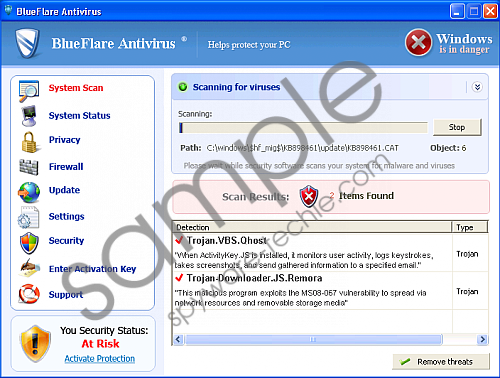This screenshot has width=500, height=378.
Task: Click the System Status computer icon
Action: (x=29, y=116)
